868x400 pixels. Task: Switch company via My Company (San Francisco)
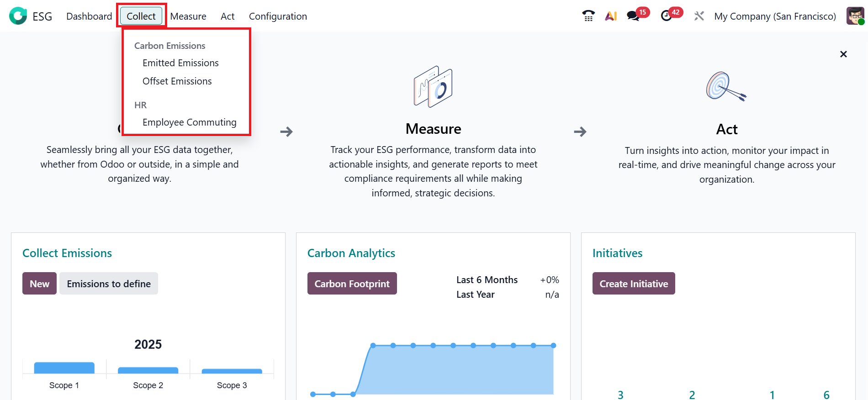click(x=775, y=16)
